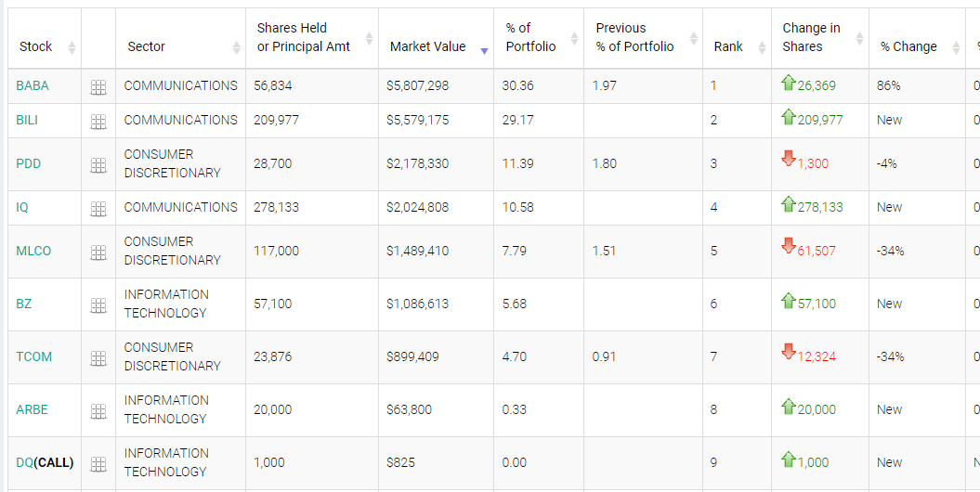Open the grid icon for PDD row
This screenshot has width=980, height=492.
point(98,165)
